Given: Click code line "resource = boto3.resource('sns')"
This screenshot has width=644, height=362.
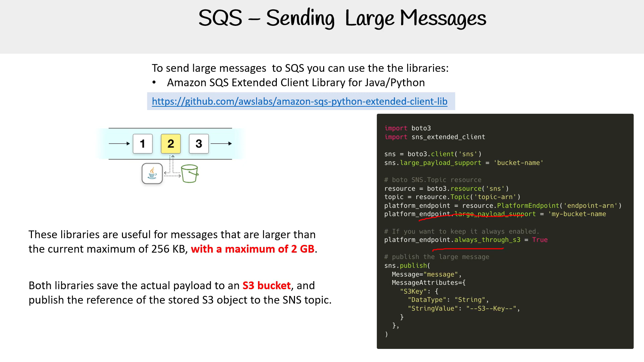Looking at the screenshot, I should pyautogui.click(x=446, y=189).
